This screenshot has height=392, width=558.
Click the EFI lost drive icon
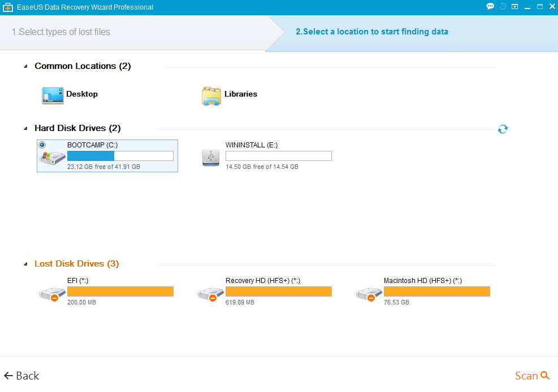coord(49,294)
